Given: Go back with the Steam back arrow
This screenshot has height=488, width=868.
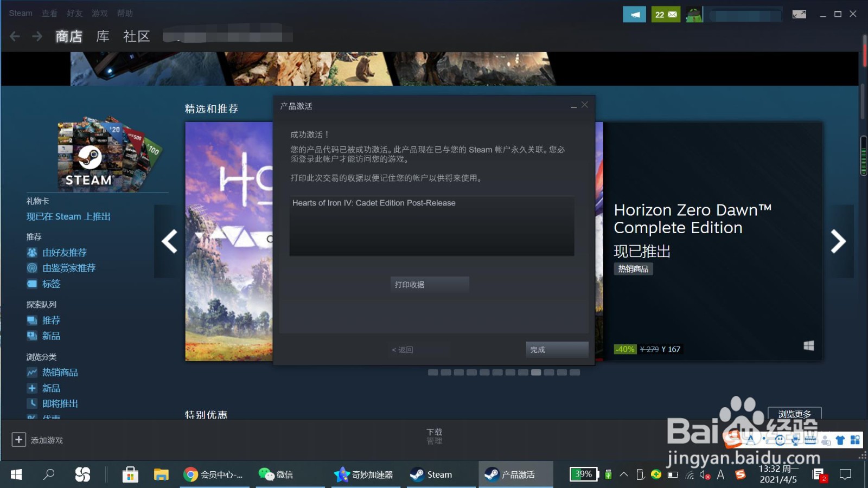Looking at the screenshot, I should [x=15, y=36].
